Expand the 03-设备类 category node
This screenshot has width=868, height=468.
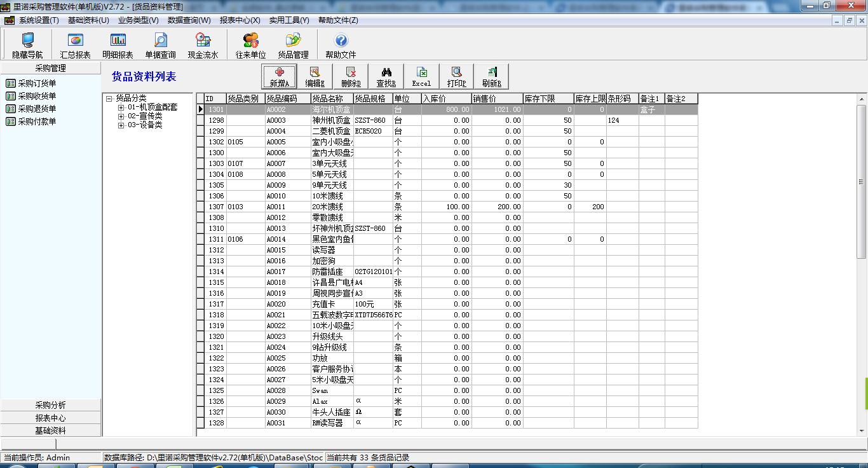(121, 125)
